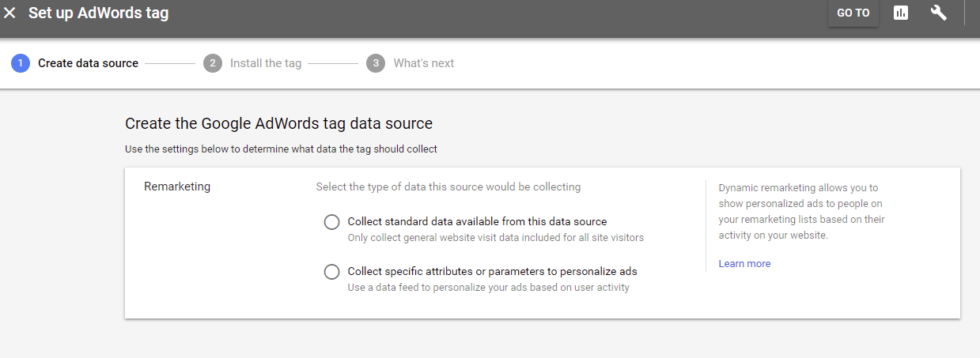The height and width of the screenshot is (358, 980).
Task: Open the Learn more link
Action: click(744, 264)
